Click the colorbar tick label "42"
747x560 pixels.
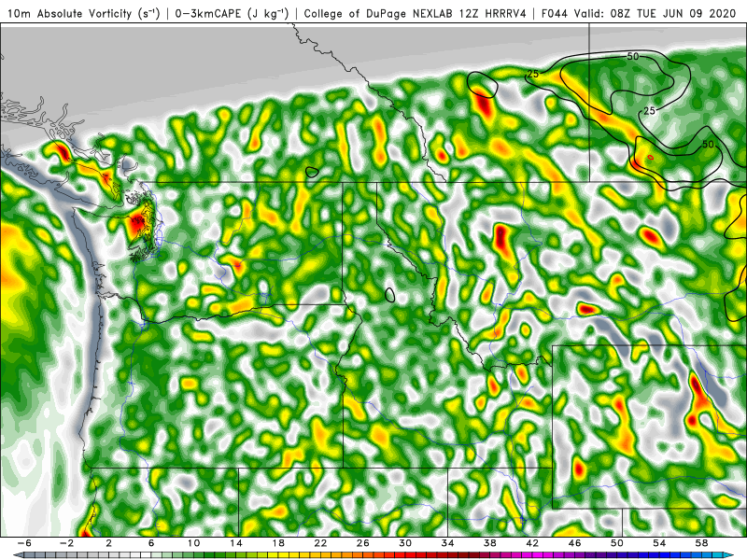[x=532, y=543]
